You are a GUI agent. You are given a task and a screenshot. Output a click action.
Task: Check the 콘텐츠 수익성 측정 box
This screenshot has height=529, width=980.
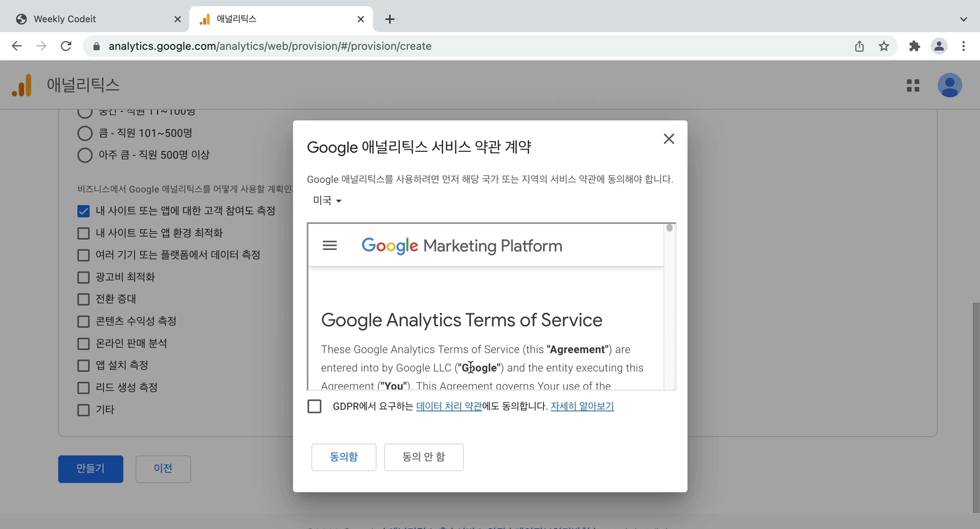(83, 321)
